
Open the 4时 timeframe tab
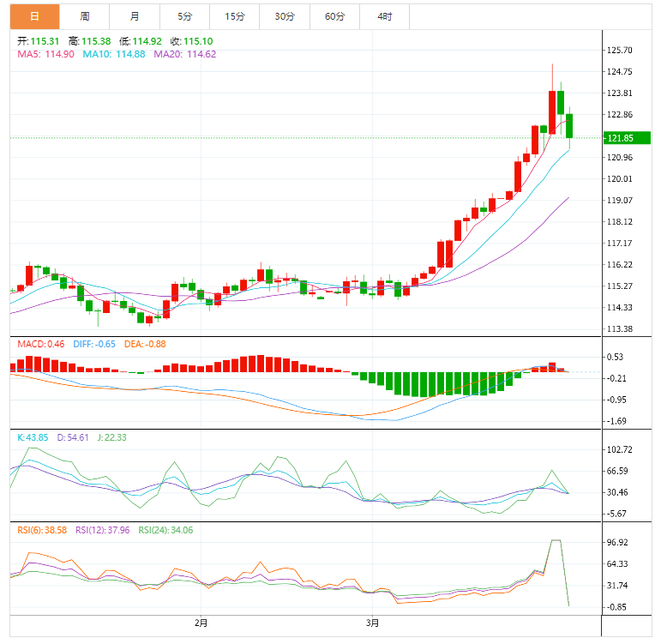coord(384,17)
